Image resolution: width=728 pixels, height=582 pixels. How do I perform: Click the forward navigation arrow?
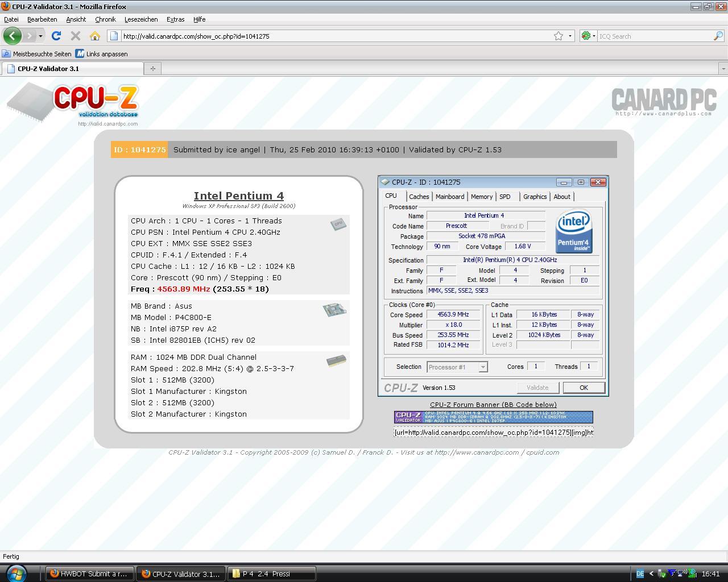(30, 36)
